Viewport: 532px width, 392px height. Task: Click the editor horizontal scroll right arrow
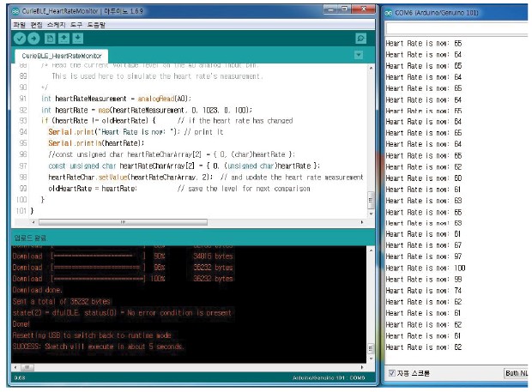click(x=362, y=222)
